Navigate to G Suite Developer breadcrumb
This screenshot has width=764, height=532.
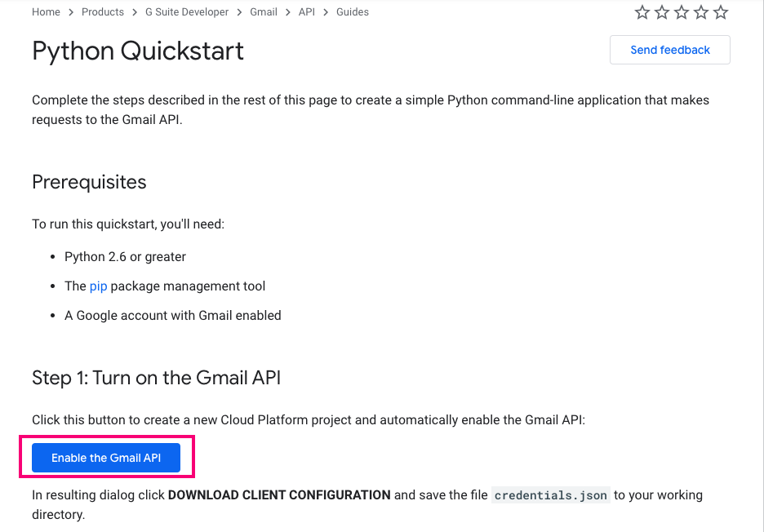coord(187,12)
